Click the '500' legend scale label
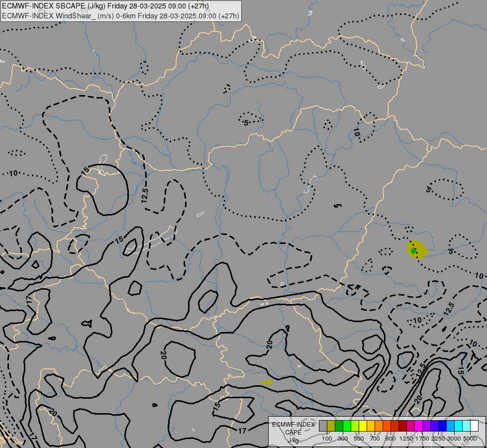Image resolution: width=487 pixels, height=448 pixels. 359,439
